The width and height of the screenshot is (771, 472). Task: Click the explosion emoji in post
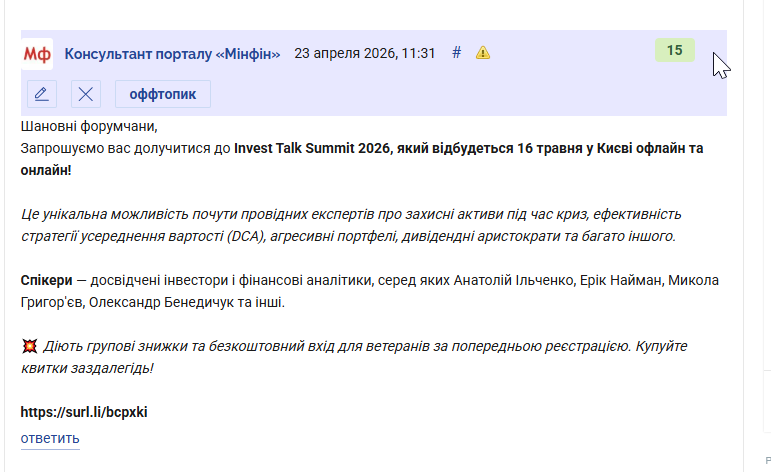point(29,347)
